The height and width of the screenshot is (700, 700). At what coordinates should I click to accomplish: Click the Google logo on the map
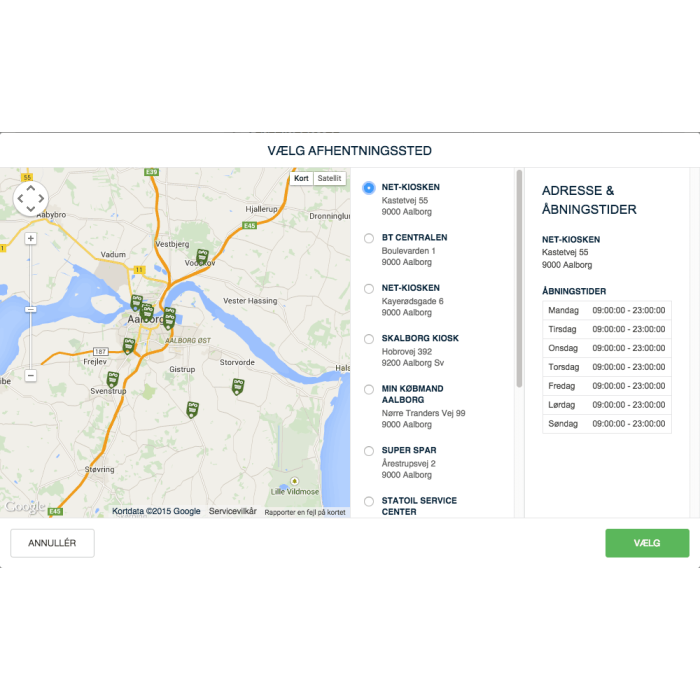(x=25, y=507)
